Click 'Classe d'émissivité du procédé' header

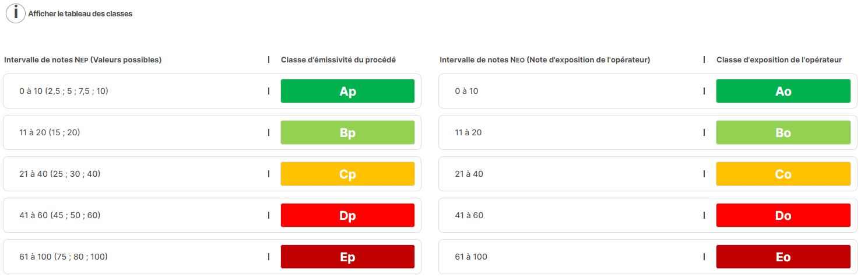pyautogui.click(x=339, y=60)
